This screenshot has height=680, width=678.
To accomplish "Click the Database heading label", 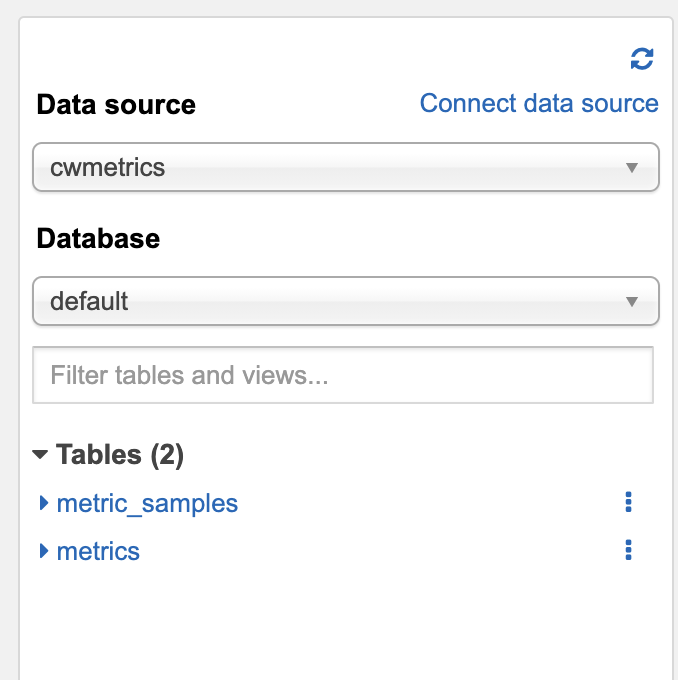I will [x=98, y=238].
